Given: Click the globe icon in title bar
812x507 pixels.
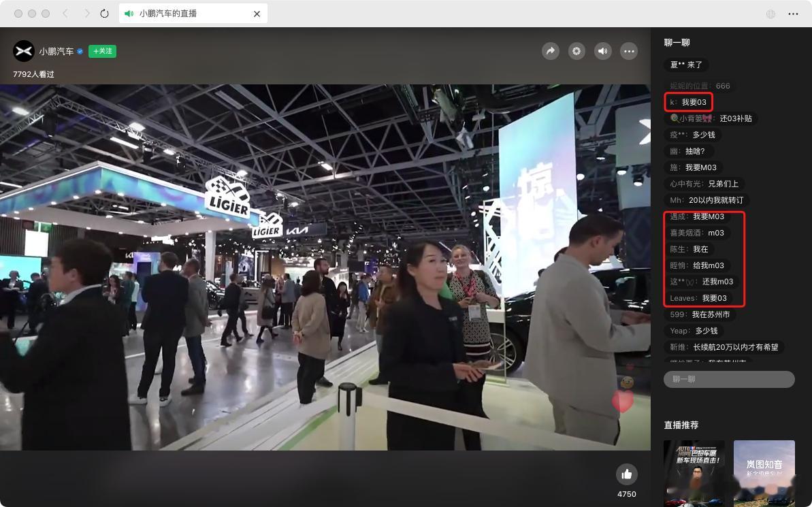Looking at the screenshot, I should point(770,14).
